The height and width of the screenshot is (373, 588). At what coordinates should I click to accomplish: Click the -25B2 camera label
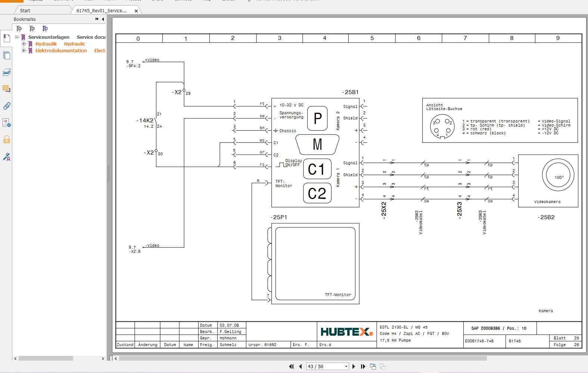(546, 217)
